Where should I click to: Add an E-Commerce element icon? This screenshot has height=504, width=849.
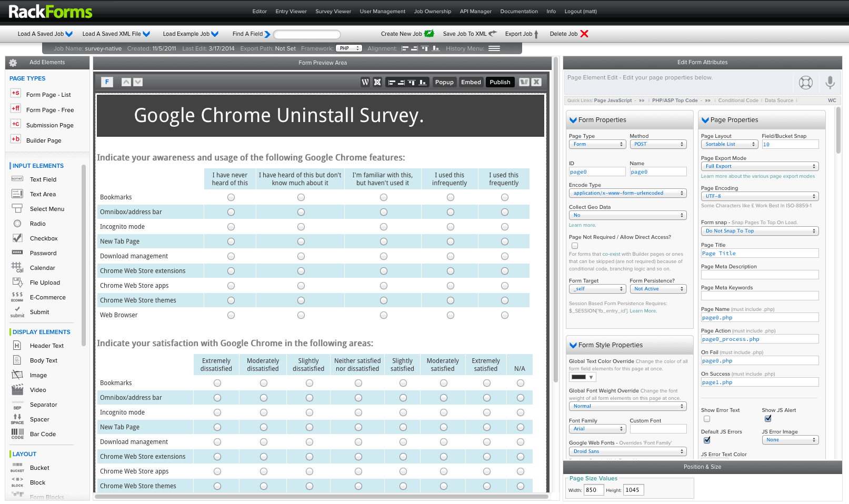[17, 297]
